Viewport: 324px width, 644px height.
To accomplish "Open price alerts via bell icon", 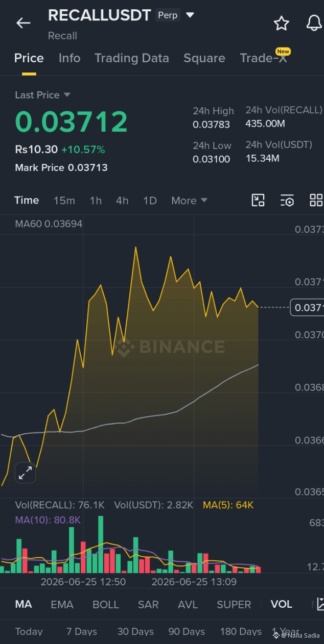I will 314,23.
